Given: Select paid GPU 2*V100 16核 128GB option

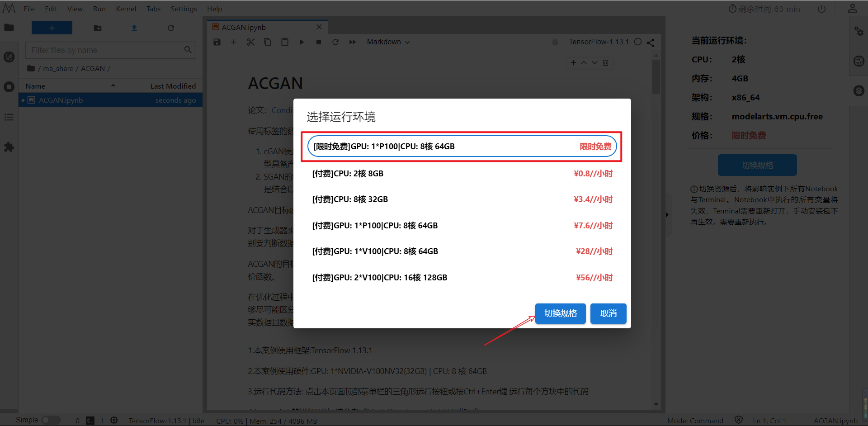Looking at the screenshot, I should [x=462, y=278].
